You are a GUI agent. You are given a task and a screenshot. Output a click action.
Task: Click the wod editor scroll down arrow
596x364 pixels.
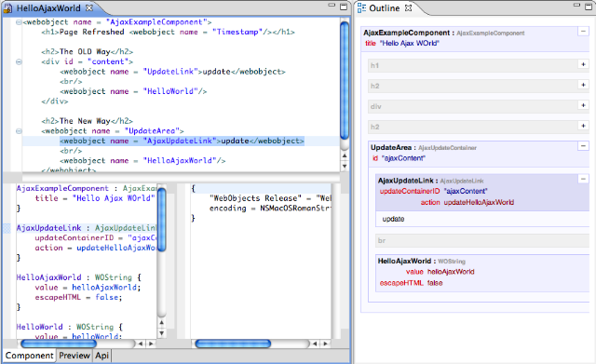[161, 333]
